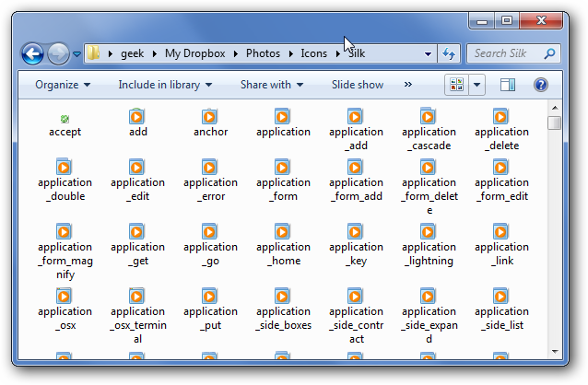The width and height of the screenshot is (588, 385).
Task: Select the anchor file icon
Action: click(210, 117)
